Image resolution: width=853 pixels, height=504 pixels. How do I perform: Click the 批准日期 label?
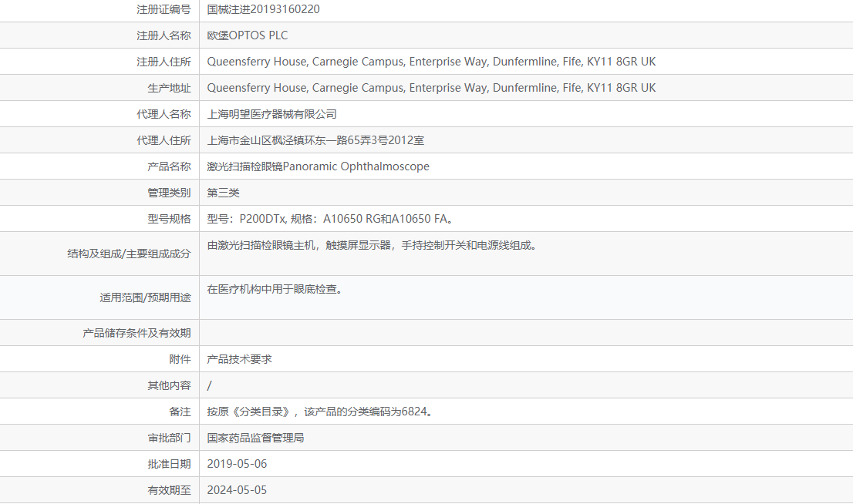169,464
